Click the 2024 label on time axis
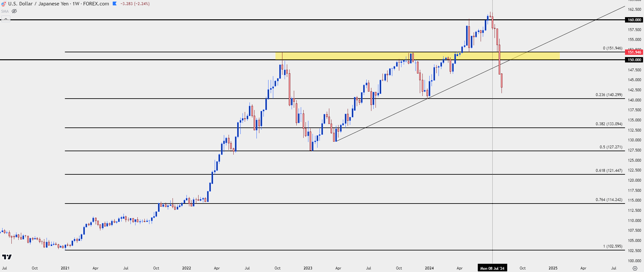 (x=429, y=268)
